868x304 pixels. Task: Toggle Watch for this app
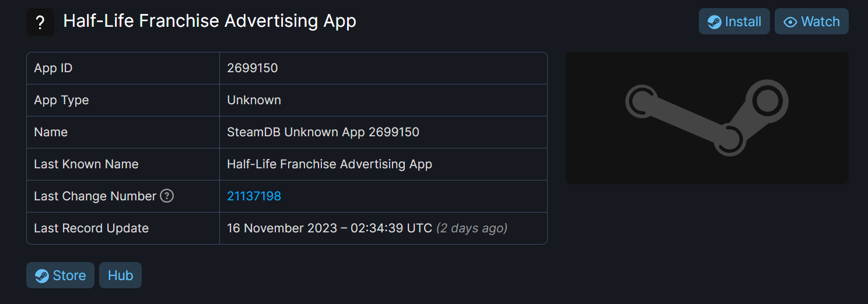point(811,22)
